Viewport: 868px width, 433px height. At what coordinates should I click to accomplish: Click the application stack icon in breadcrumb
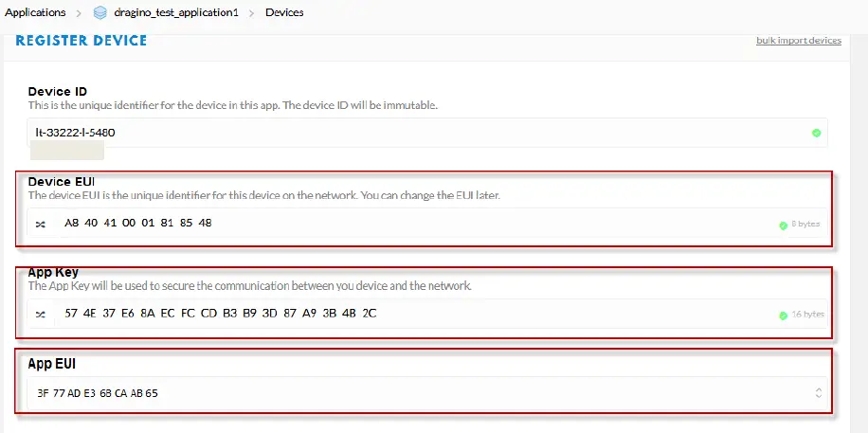pyautogui.click(x=100, y=13)
